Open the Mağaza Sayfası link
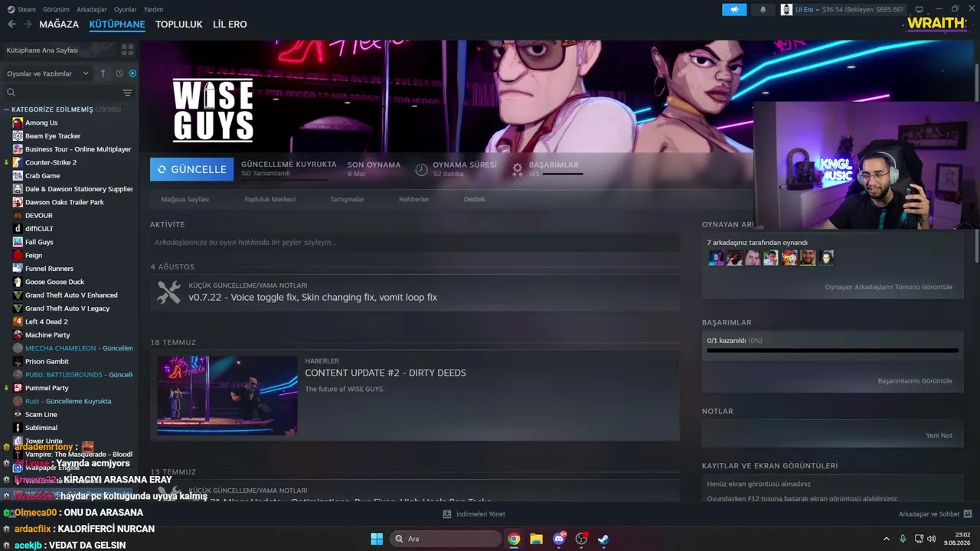This screenshot has width=980, height=551. 185,199
